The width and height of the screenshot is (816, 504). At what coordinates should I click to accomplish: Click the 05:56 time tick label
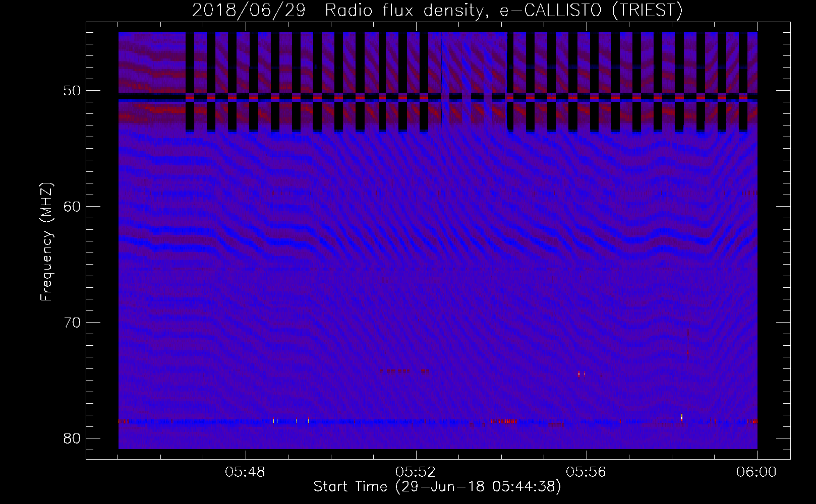point(587,472)
